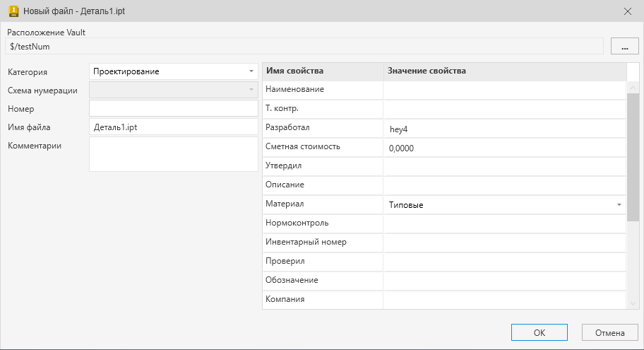
Task: Click the Номер input field
Action: (174, 109)
